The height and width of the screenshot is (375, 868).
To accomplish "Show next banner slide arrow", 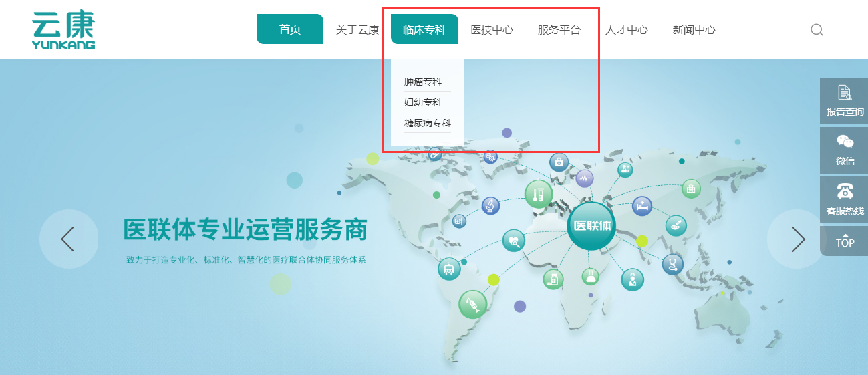I will tap(797, 239).
